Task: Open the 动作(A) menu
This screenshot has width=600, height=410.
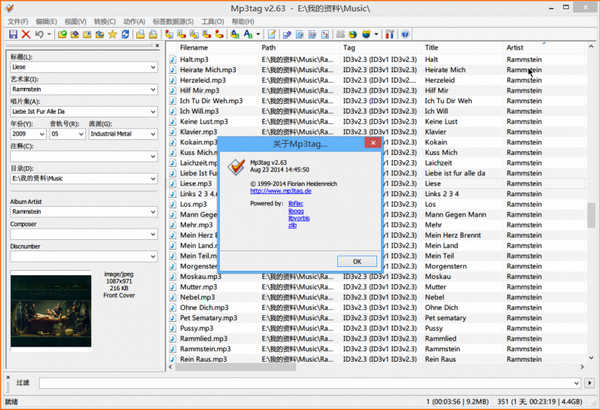Action: 134,21
